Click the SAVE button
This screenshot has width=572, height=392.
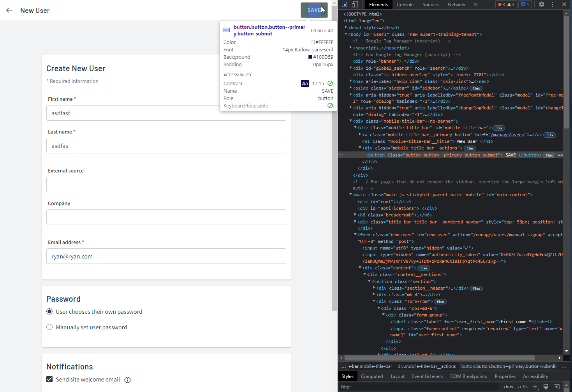coord(314,10)
